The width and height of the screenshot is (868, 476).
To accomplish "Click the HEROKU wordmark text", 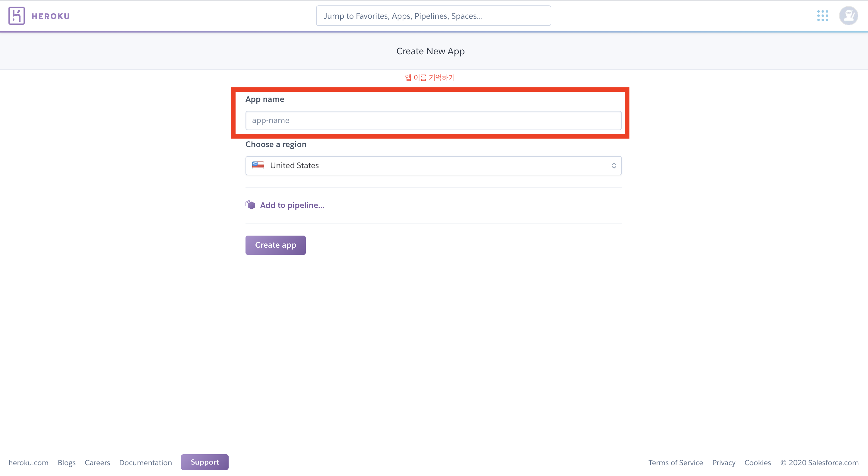I will point(51,16).
